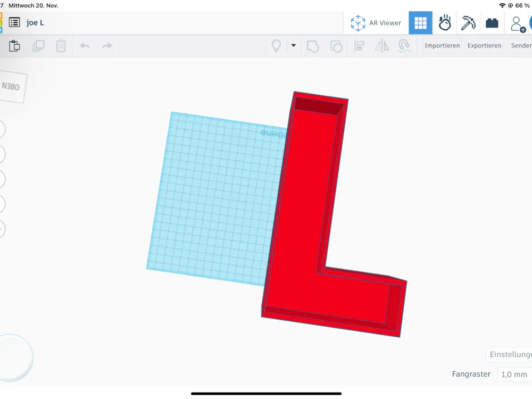This screenshot has height=399, width=532.
Task: Toggle the show-all lightbulb icon
Action: tap(277, 46)
